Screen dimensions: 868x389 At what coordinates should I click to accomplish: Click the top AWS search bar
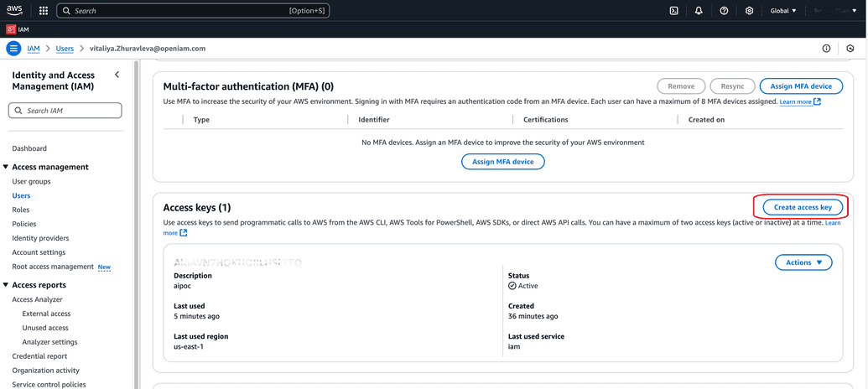coord(193,11)
